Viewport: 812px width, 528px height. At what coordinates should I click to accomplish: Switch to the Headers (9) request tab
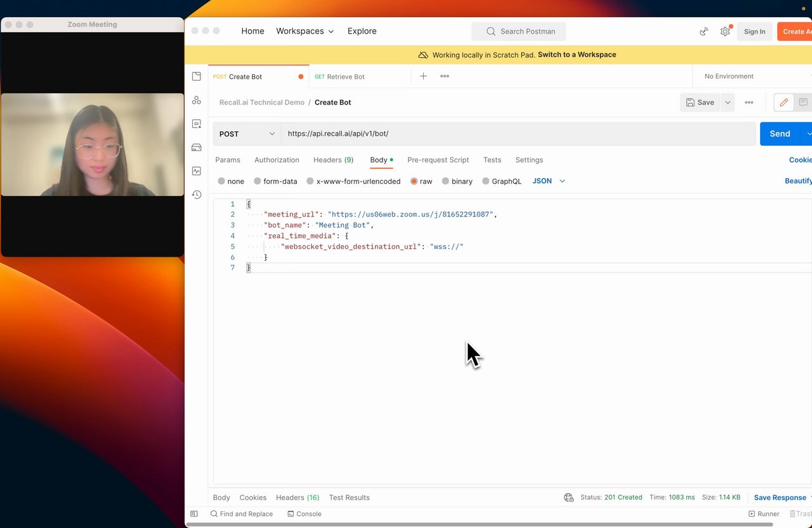coord(333,160)
